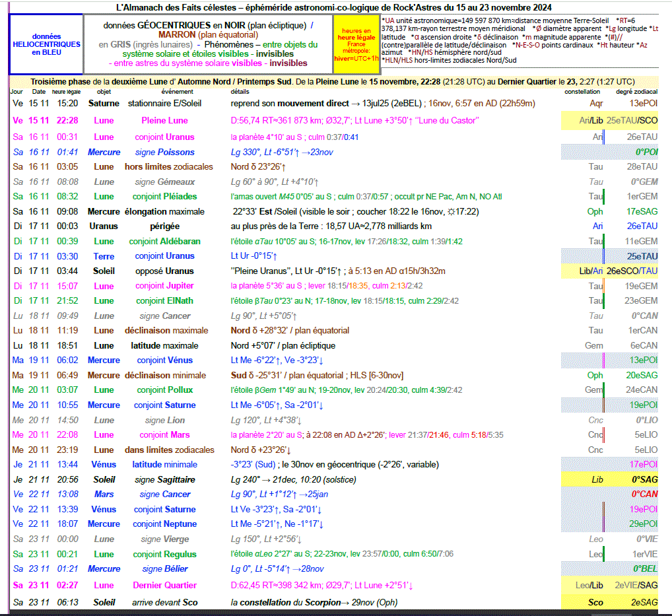Image resolution: width=672 pixels, height=616 pixels.
Task: Select the red "0°CAN" zodiac degree cell
Action: click(x=644, y=495)
